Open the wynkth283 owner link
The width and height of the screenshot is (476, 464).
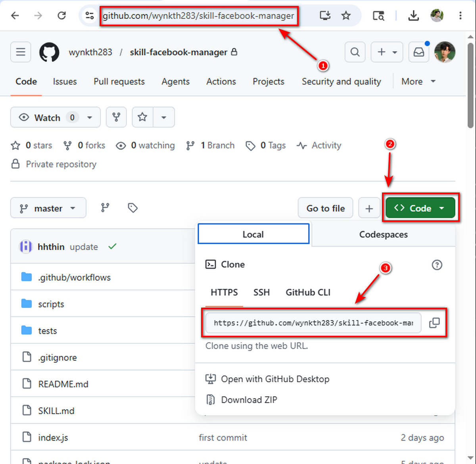pyautogui.click(x=90, y=52)
